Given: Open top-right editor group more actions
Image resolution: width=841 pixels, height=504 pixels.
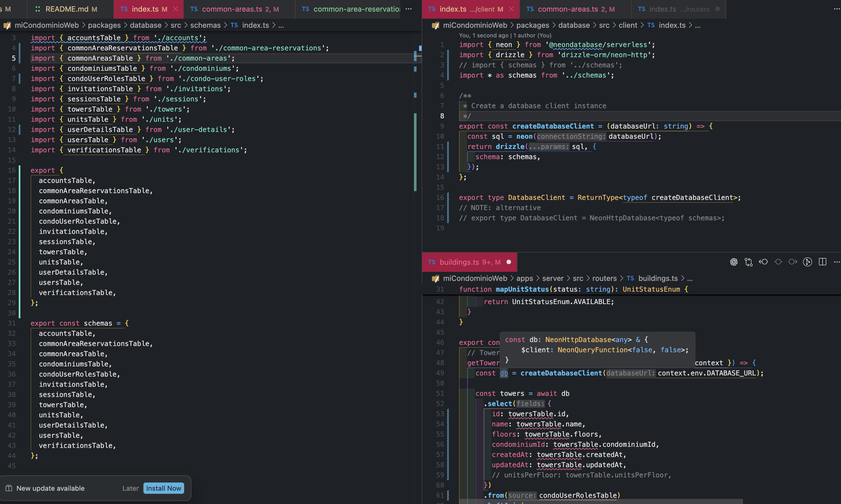Looking at the screenshot, I should click(x=836, y=9).
